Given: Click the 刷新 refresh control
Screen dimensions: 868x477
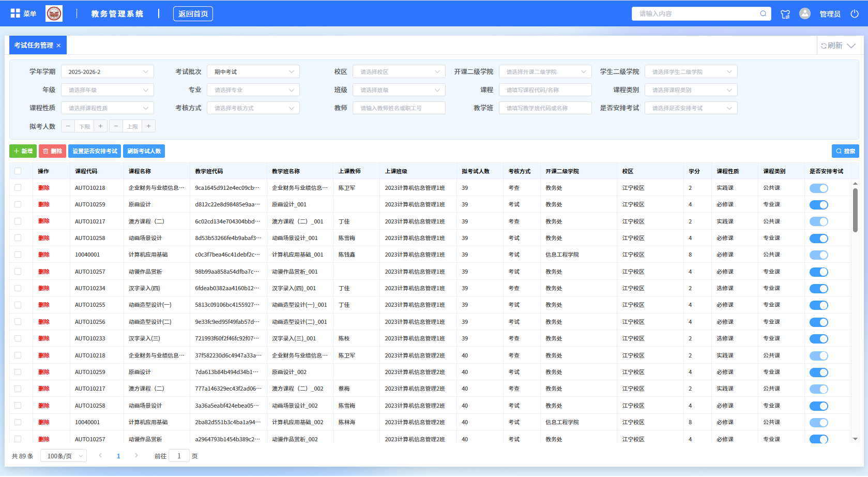Looking at the screenshot, I should click(832, 46).
